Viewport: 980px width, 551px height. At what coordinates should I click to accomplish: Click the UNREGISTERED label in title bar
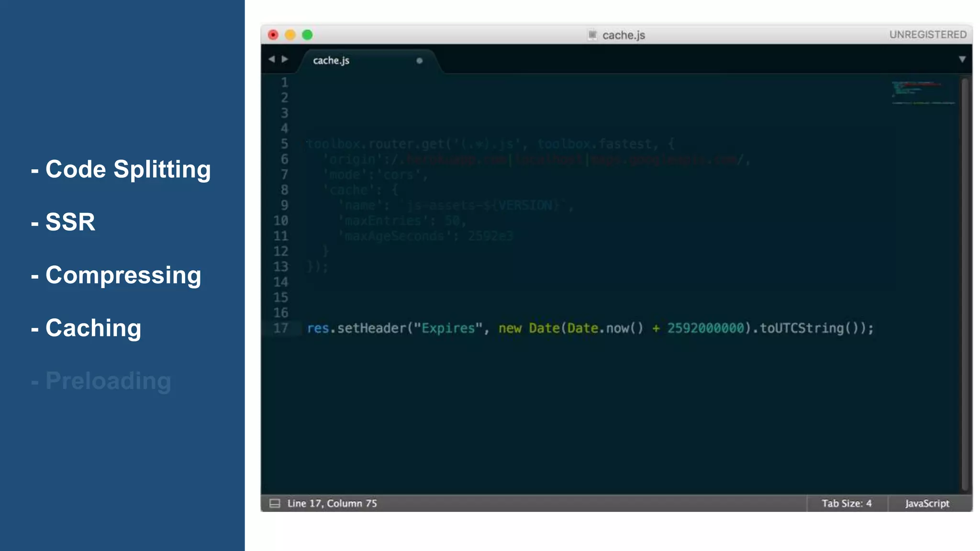928,34
